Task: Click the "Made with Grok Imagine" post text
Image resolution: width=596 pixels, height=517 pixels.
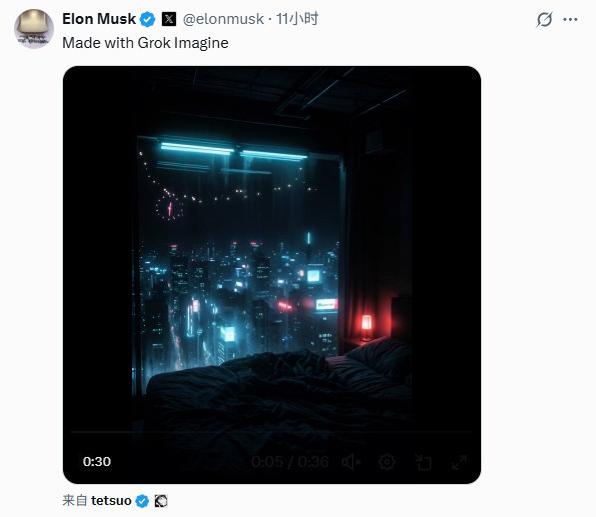Action: (145, 43)
